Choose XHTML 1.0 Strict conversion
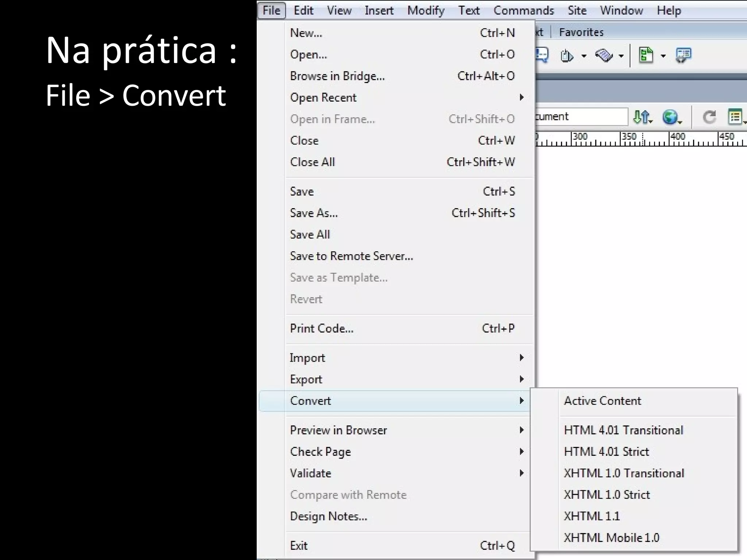Viewport: 747px width, 560px height. (x=607, y=495)
